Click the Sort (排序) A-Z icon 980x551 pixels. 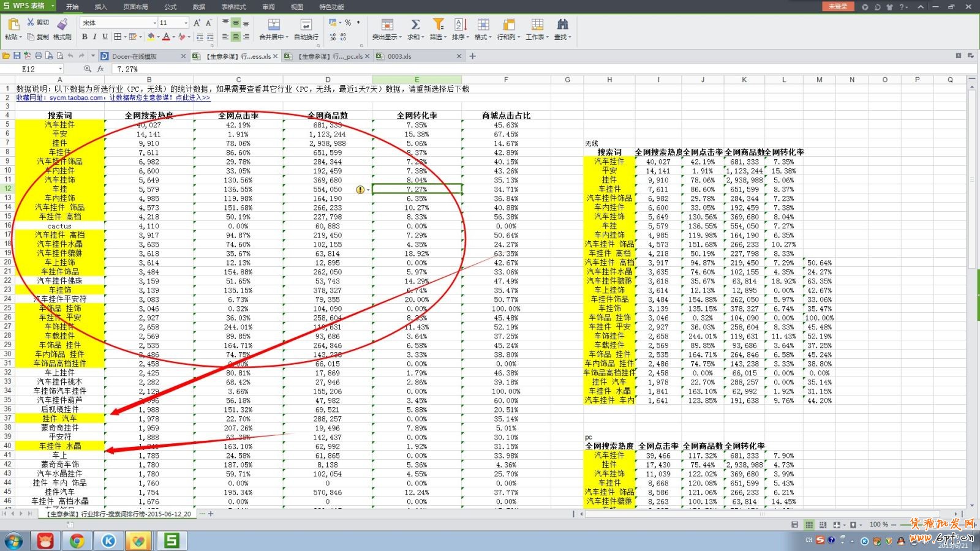coord(461,24)
